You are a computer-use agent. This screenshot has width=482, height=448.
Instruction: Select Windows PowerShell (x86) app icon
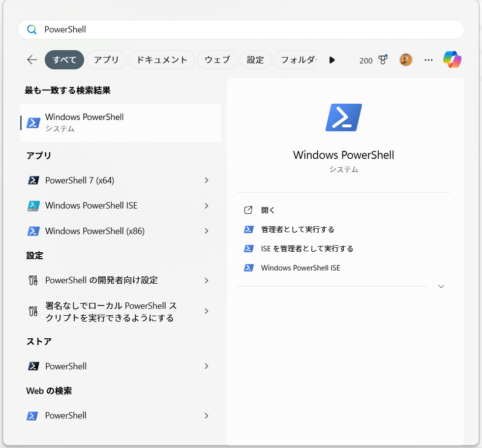pyautogui.click(x=32, y=231)
